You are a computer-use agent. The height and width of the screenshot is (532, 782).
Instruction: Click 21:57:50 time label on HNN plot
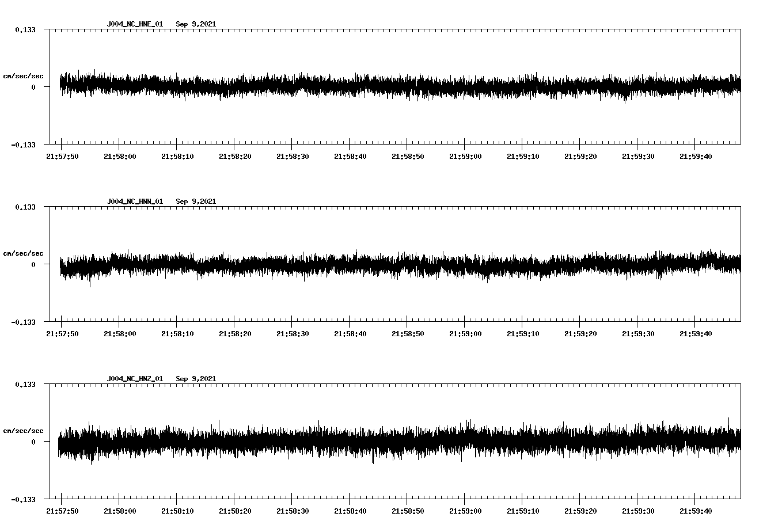62,334
